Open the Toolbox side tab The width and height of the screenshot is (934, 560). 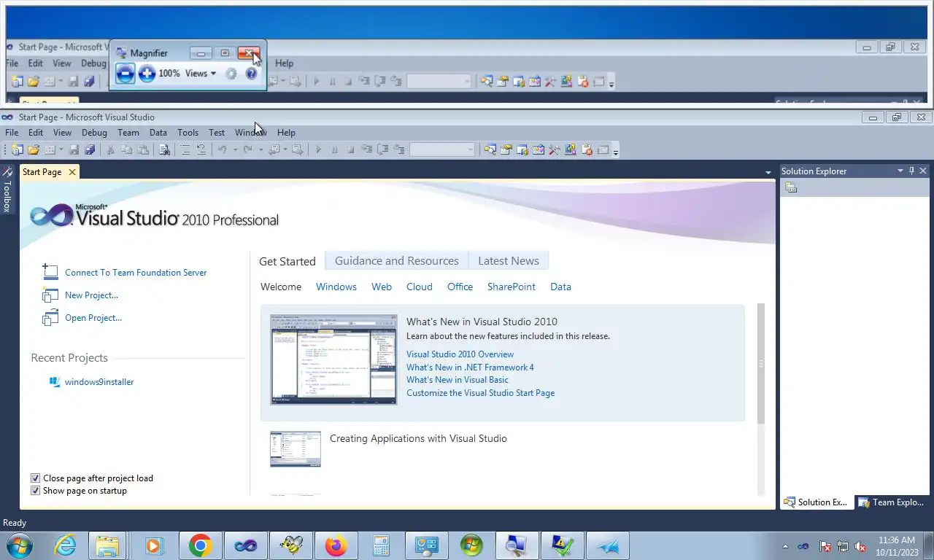pos(7,189)
